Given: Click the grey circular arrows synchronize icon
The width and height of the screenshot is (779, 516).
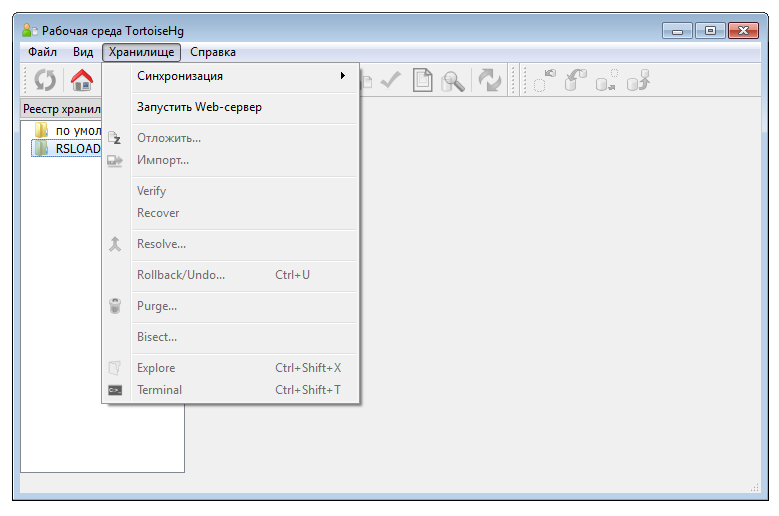Looking at the screenshot, I should pyautogui.click(x=490, y=80).
